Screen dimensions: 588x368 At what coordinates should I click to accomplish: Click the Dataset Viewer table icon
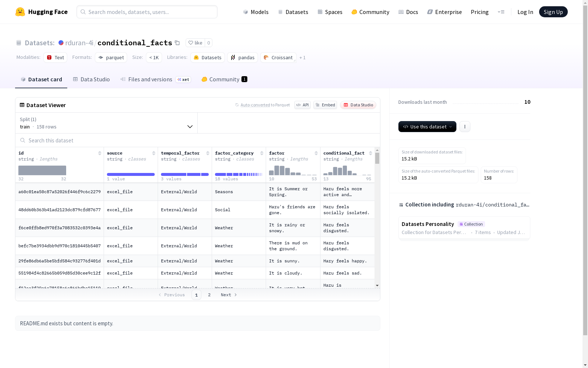click(x=22, y=105)
